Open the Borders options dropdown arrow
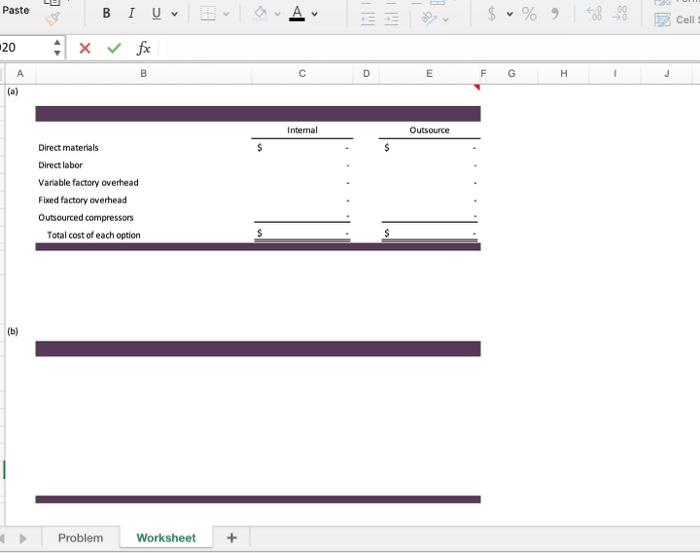Screen dimensions: 700x553 tap(226, 14)
